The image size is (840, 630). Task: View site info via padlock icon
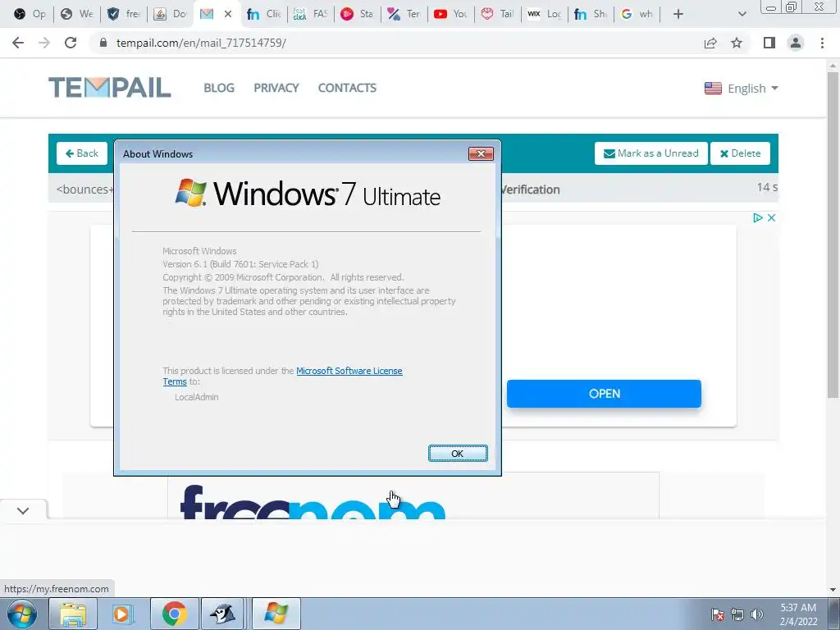(x=103, y=43)
